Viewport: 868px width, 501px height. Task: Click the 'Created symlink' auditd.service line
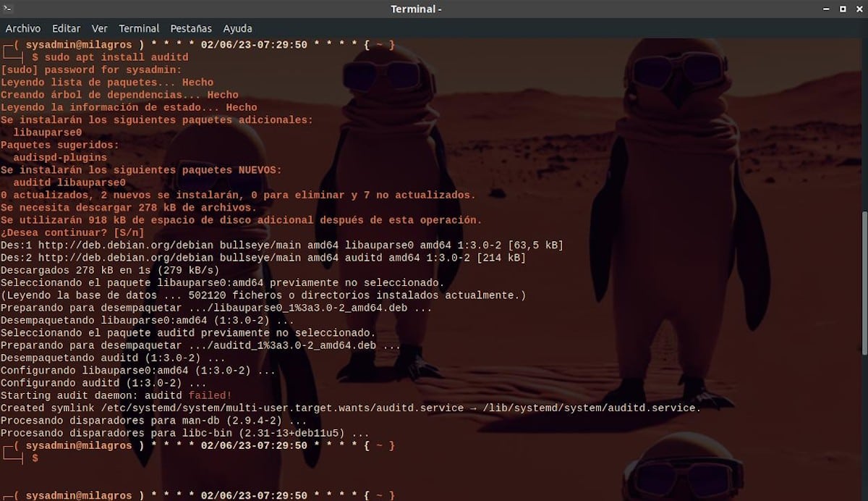[351, 408]
